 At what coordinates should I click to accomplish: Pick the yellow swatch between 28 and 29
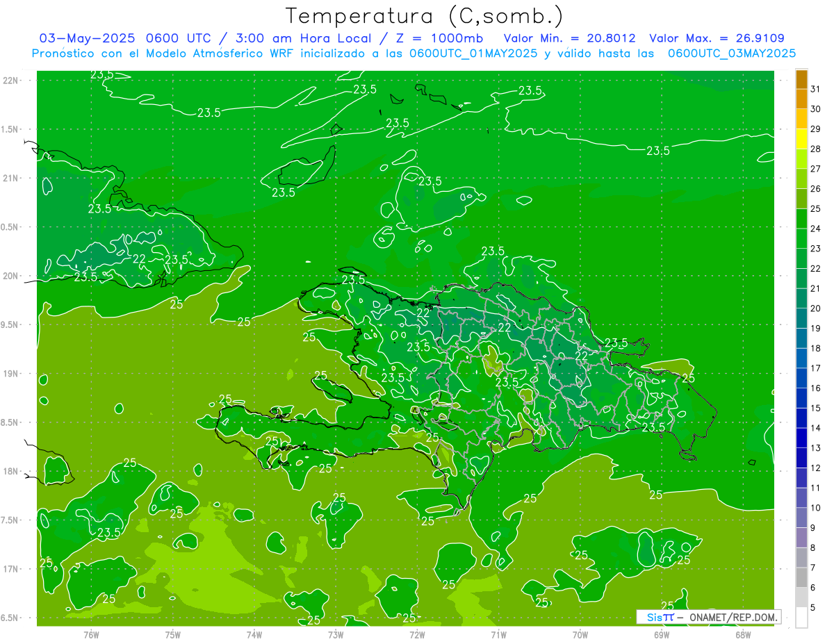click(x=801, y=139)
